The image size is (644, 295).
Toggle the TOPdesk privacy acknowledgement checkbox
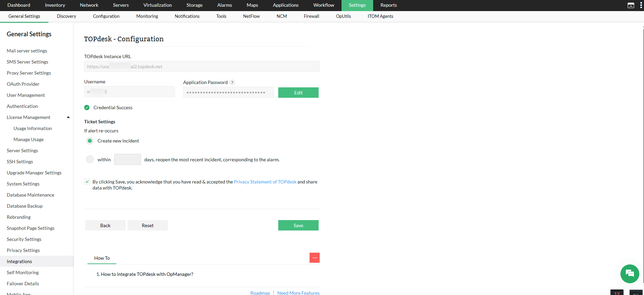[87, 182]
